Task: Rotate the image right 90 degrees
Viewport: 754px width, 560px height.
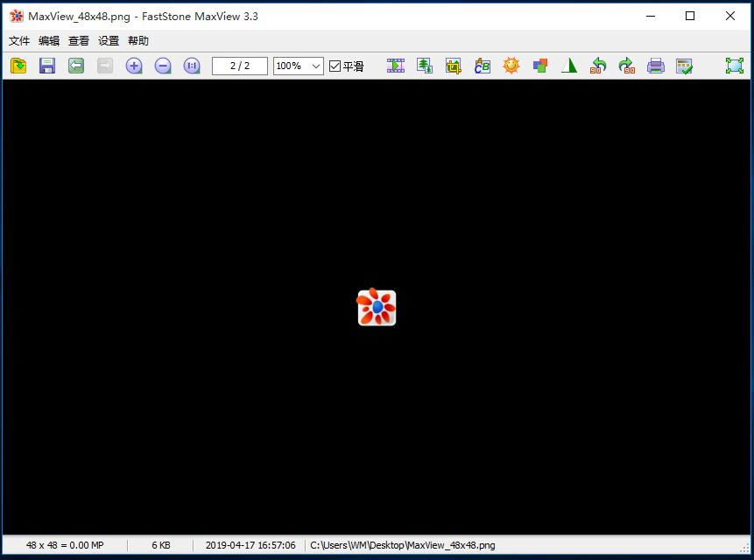Action: pyautogui.click(x=627, y=66)
